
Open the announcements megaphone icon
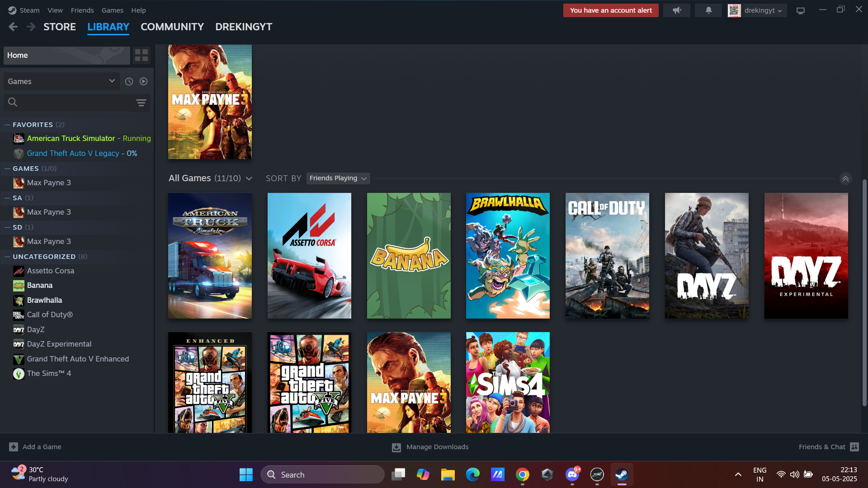[x=677, y=10]
